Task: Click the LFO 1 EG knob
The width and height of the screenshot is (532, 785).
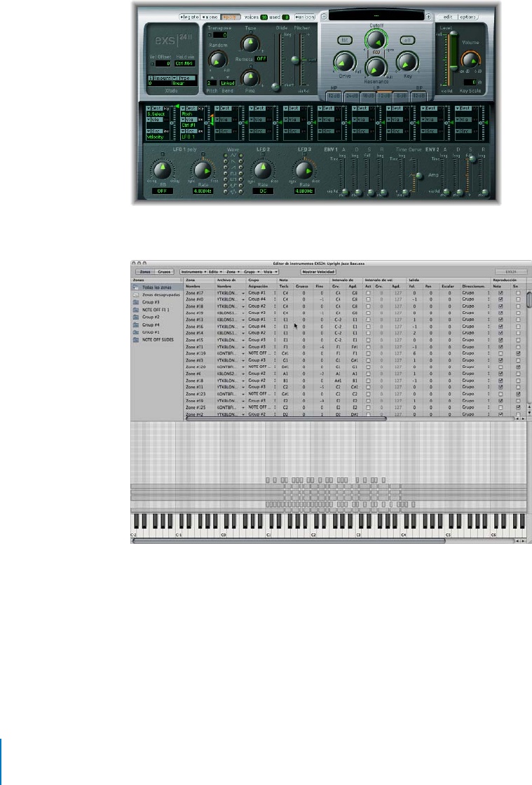Action: click(162, 170)
